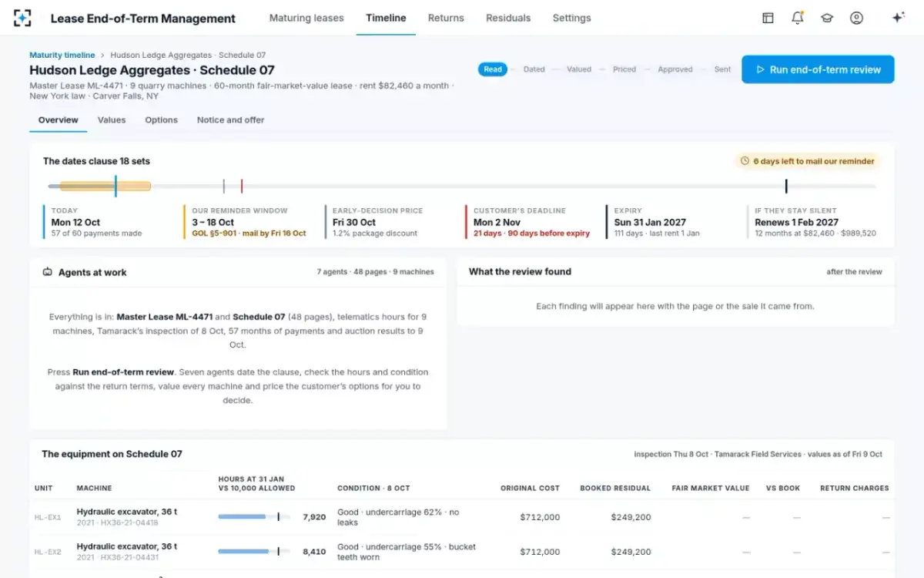Click serial HX36-21-04431

128,557
